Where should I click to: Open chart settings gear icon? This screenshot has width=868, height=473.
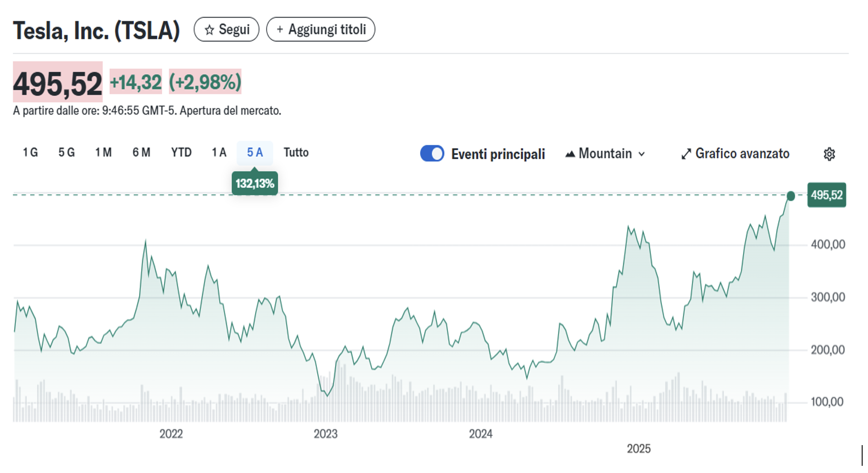point(829,154)
